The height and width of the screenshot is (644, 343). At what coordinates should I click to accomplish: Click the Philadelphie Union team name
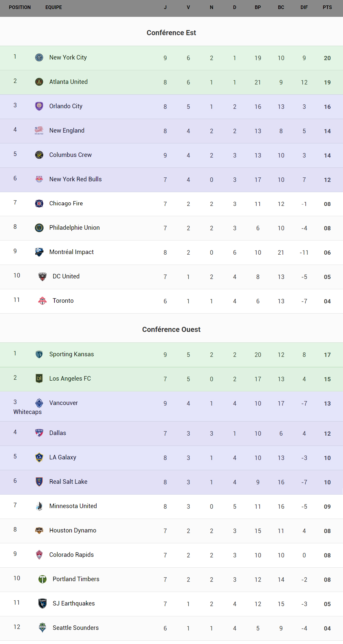coord(74,228)
